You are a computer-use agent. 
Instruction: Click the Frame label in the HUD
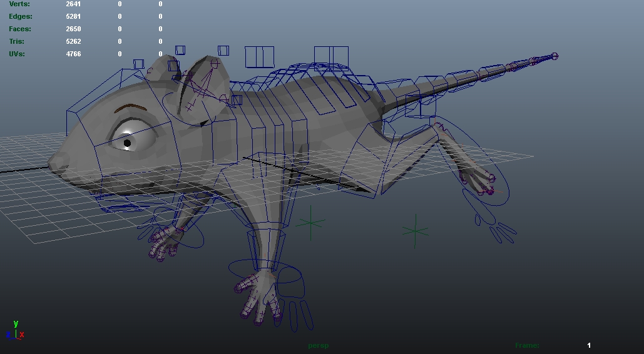[527, 345]
